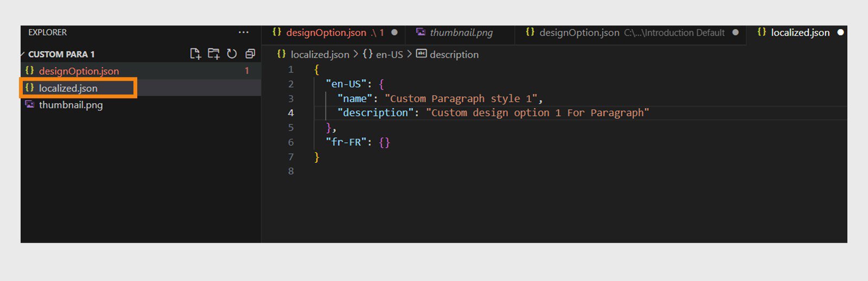This screenshot has height=281, width=868.
Task: Click the New File icon in Explorer
Action: pos(195,54)
